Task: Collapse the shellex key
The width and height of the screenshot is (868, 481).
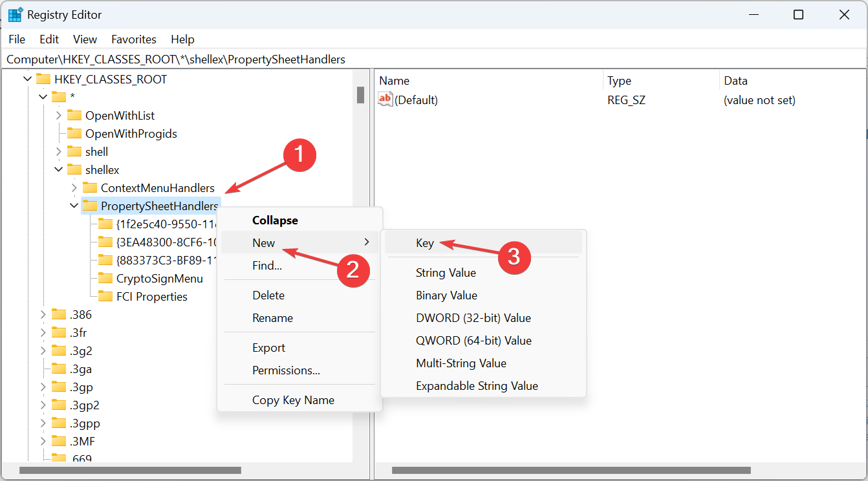Action: (x=58, y=169)
